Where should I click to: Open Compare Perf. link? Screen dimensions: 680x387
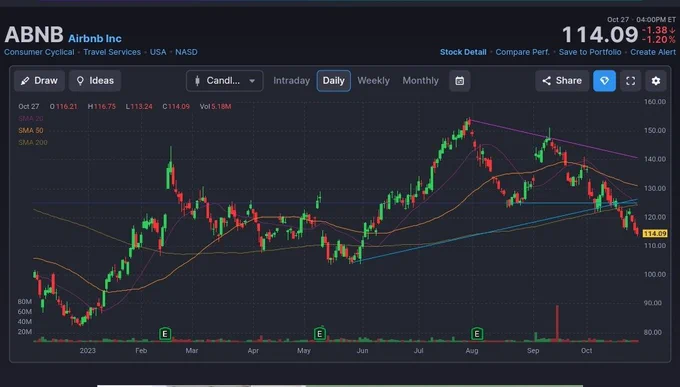pos(522,52)
